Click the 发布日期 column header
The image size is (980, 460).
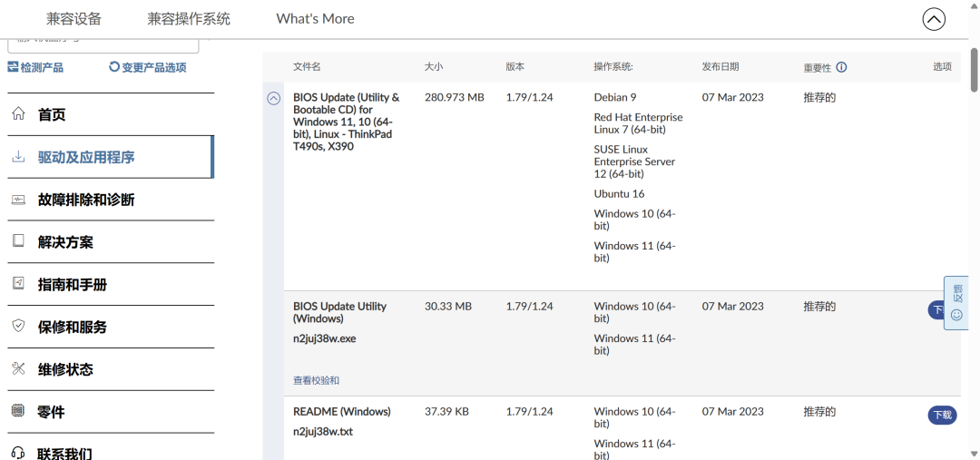pyautogui.click(x=720, y=67)
